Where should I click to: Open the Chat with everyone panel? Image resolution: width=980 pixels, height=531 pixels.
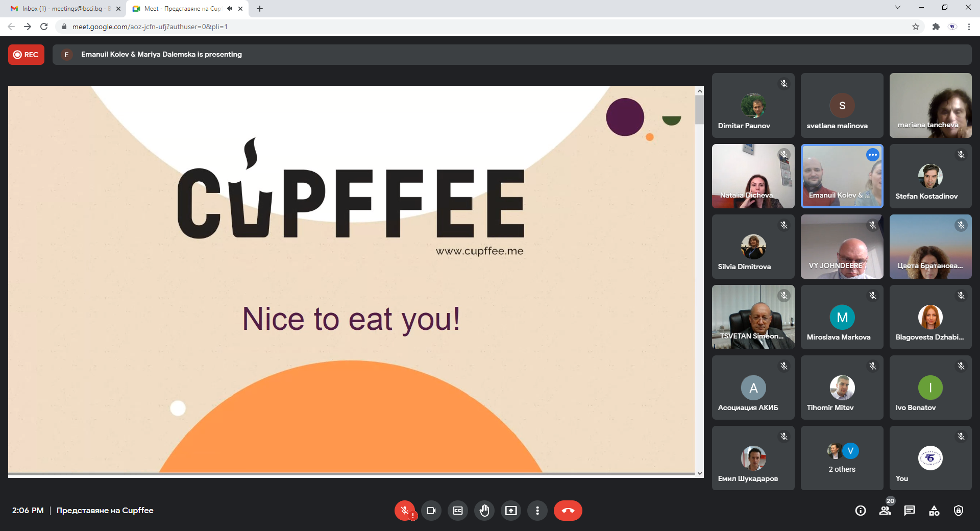click(910, 511)
